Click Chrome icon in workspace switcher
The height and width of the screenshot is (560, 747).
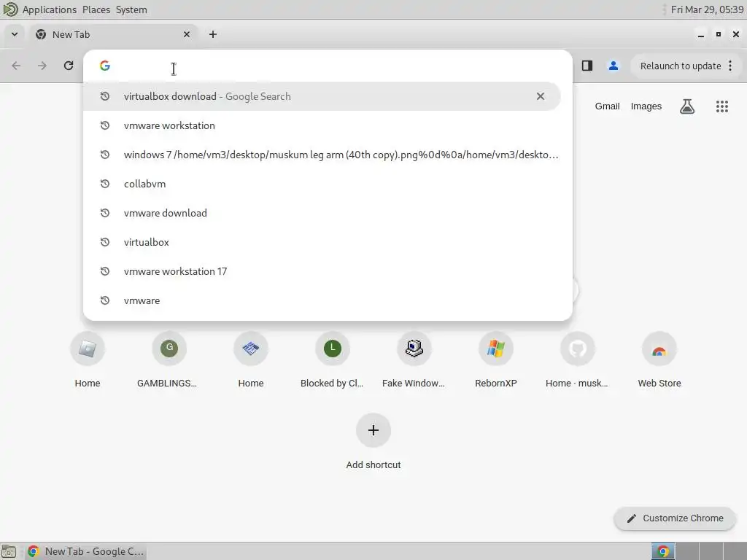pos(663,551)
